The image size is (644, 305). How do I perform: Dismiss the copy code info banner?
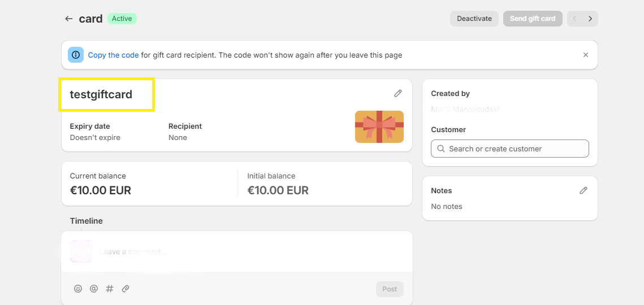click(586, 55)
